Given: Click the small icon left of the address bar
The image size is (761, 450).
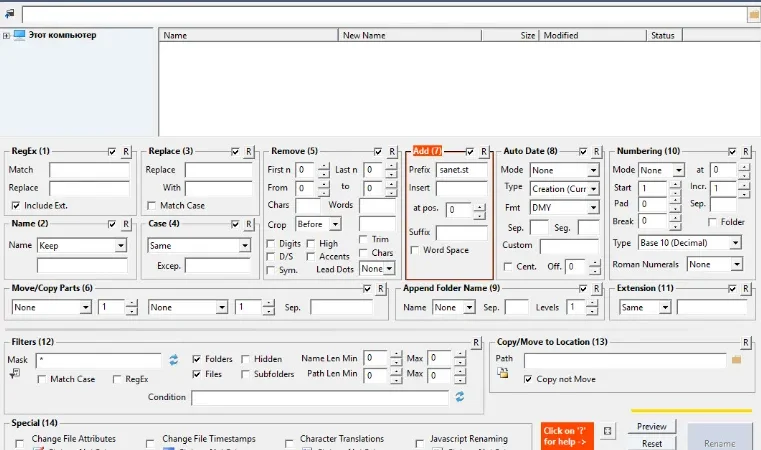Looking at the screenshot, I should [9, 14].
